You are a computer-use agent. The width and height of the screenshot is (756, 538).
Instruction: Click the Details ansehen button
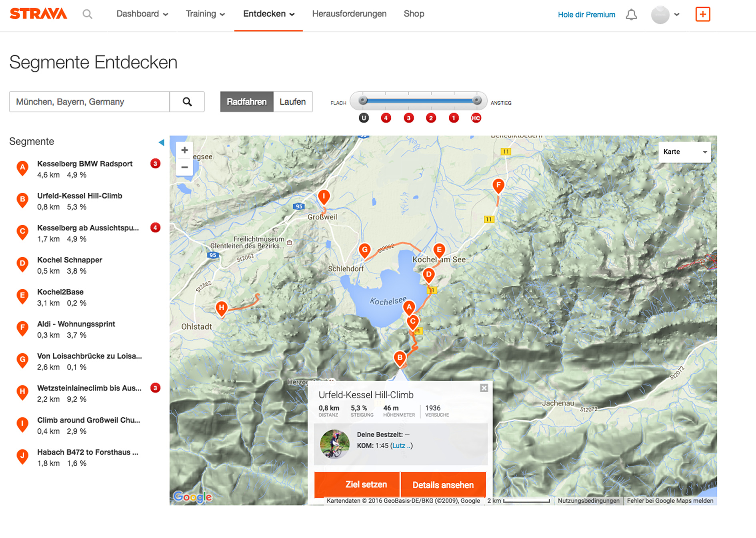pos(443,485)
